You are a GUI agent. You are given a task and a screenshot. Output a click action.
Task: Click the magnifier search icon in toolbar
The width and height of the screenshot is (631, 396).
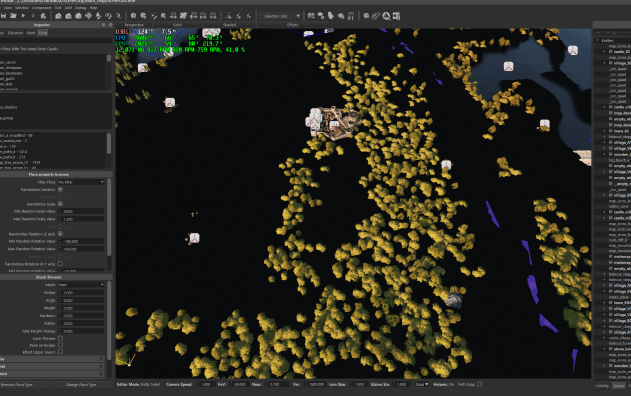pyautogui.click(x=386, y=16)
